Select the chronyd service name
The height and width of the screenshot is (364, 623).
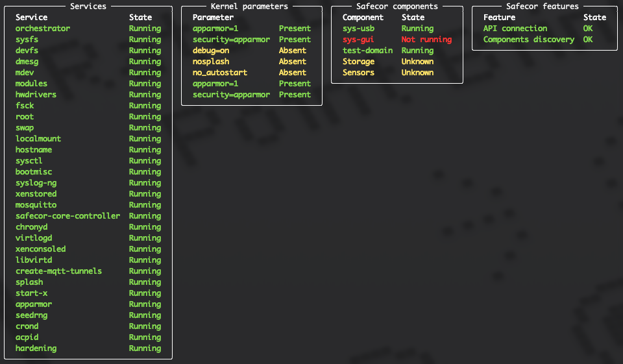31,227
